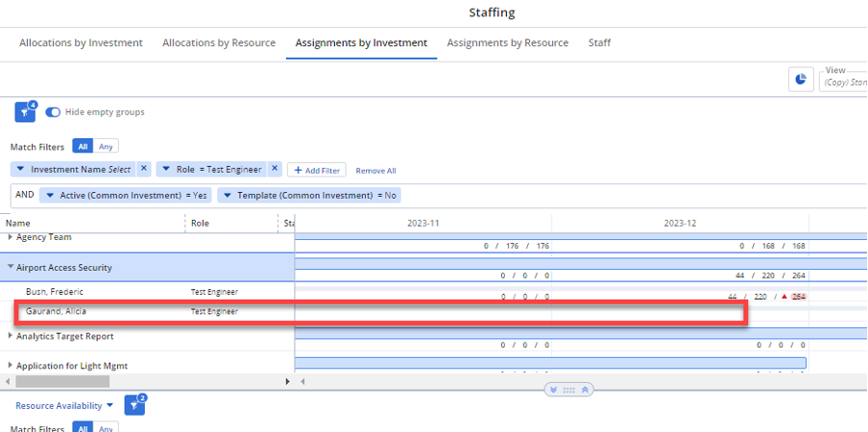Open Investment Name filter dropdown
Image resolution: width=868 pixels, height=432 pixels.
point(20,169)
